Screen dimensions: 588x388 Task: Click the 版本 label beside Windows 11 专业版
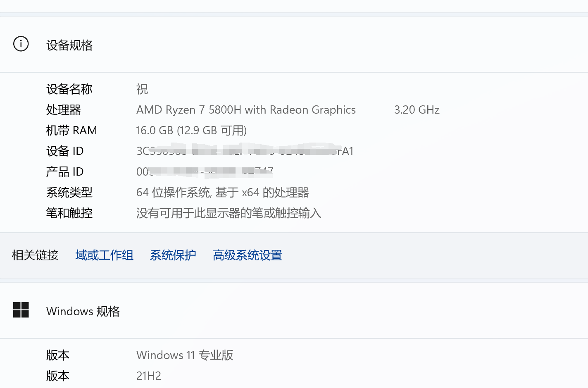(58, 355)
